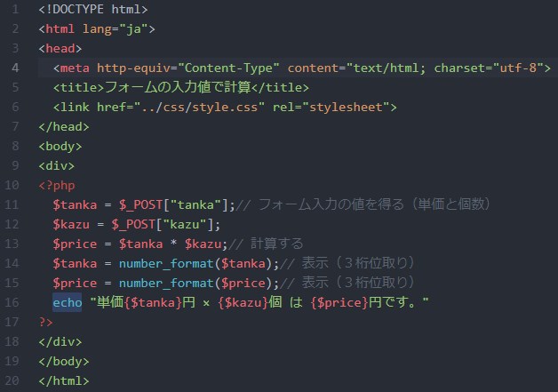Click number_format($price) on line 15
558x392 pixels.
tap(189, 283)
